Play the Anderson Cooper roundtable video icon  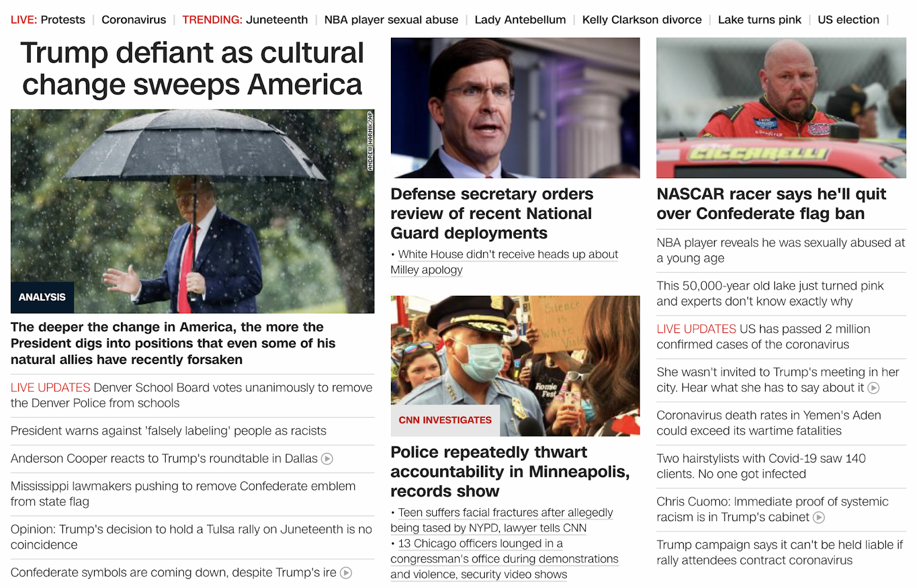click(327, 458)
